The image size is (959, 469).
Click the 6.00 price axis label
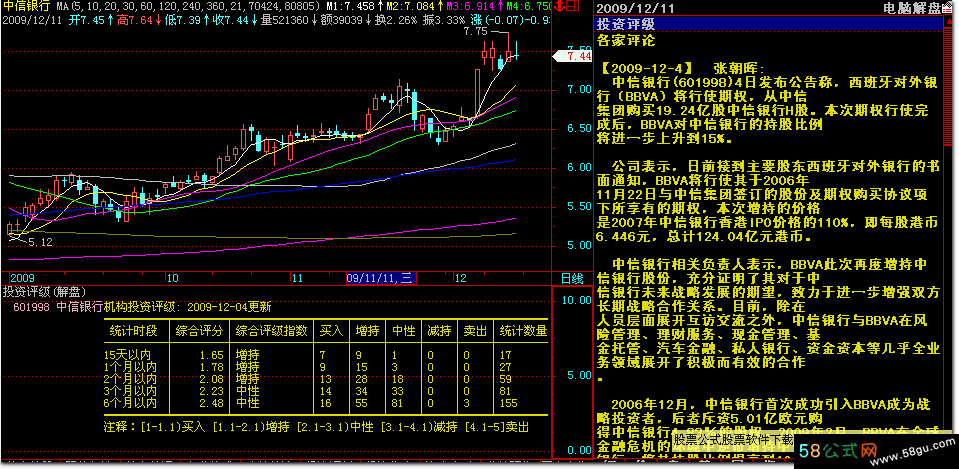(x=579, y=168)
